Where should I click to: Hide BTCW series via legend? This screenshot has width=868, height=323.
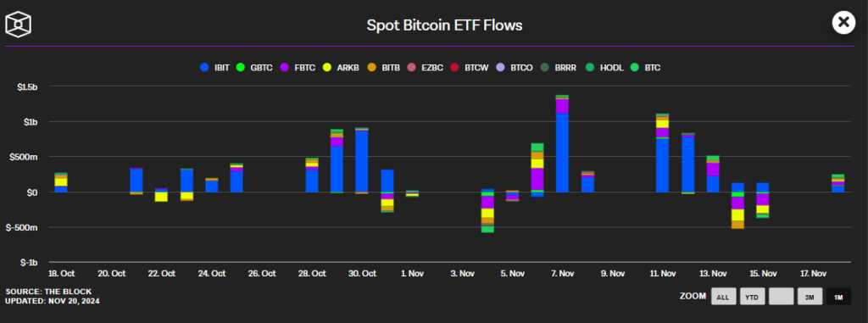point(470,68)
